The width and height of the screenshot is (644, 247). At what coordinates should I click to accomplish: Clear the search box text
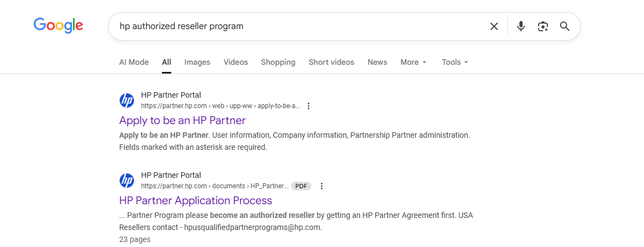point(494,26)
